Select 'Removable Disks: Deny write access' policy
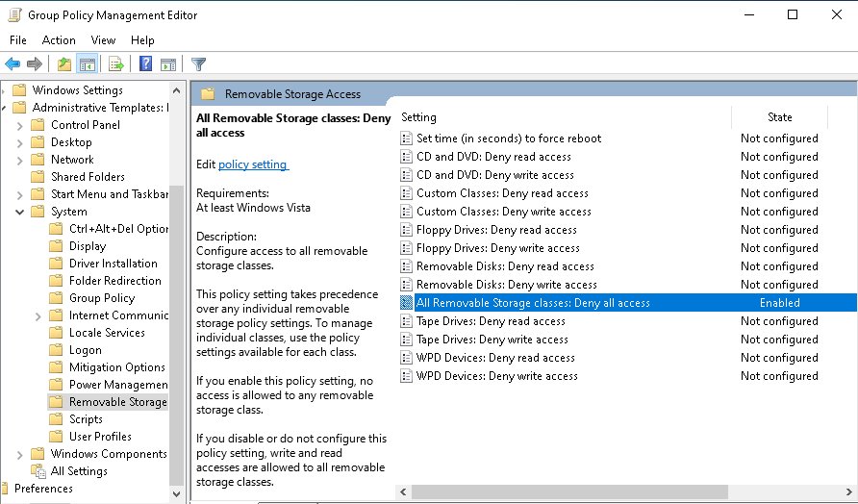 [x=506, y=285]
